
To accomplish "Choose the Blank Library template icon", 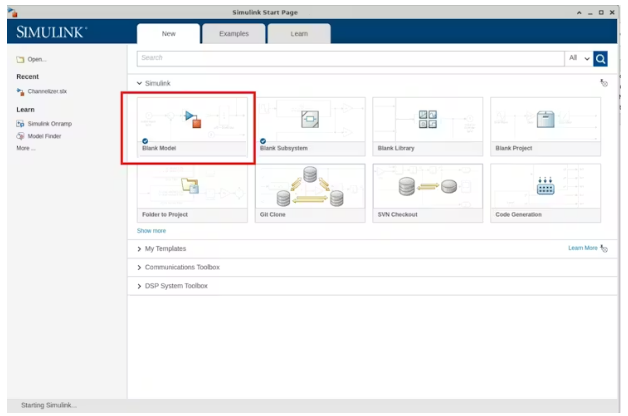I will (427, 120).
